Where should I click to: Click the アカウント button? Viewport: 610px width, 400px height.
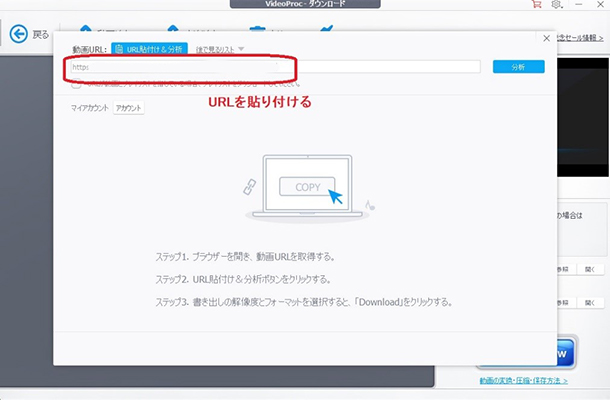click(129, 108)
